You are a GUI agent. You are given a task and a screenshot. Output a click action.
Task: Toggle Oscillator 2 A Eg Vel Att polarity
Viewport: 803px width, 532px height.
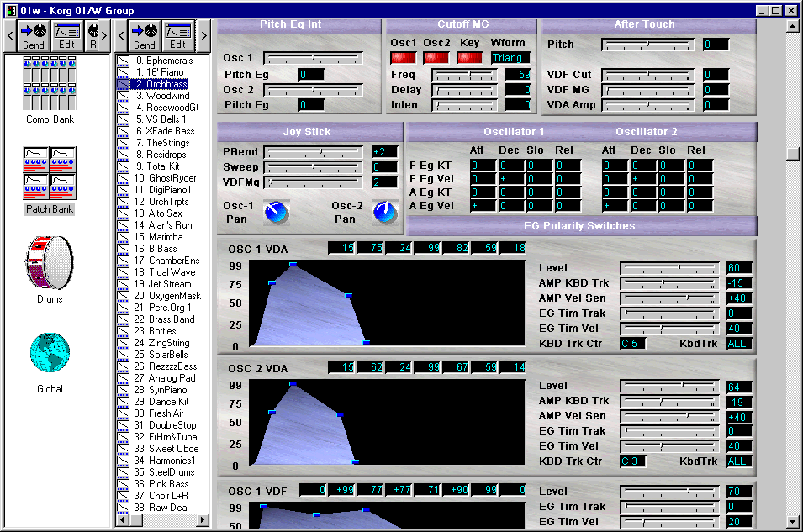pyautogui.click(x=615, y=206)
